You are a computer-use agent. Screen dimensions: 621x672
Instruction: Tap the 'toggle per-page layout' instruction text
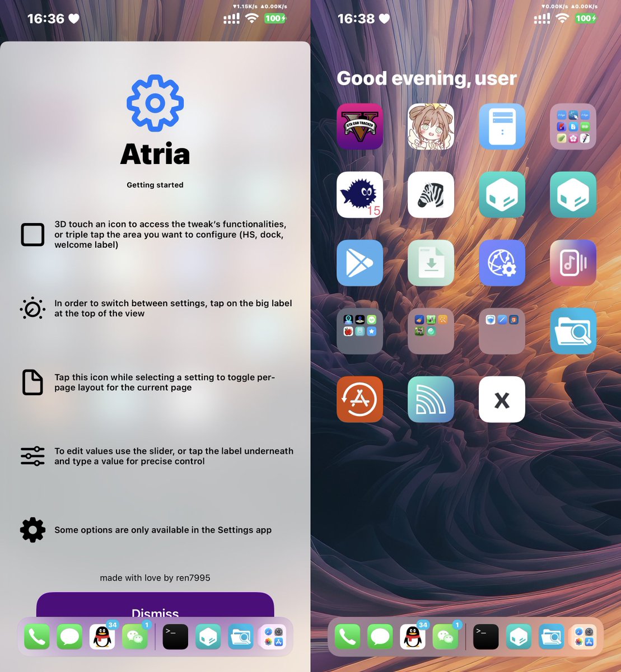pos(165,382)
